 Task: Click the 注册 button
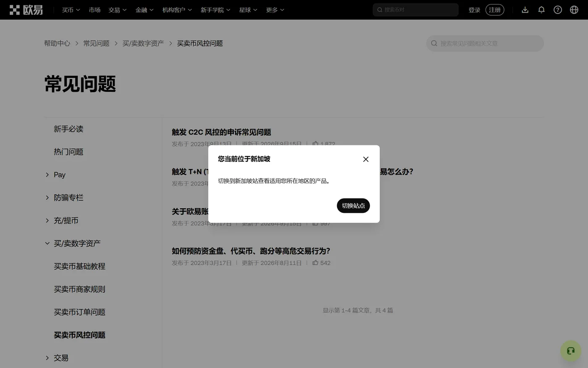click(495, 10)
